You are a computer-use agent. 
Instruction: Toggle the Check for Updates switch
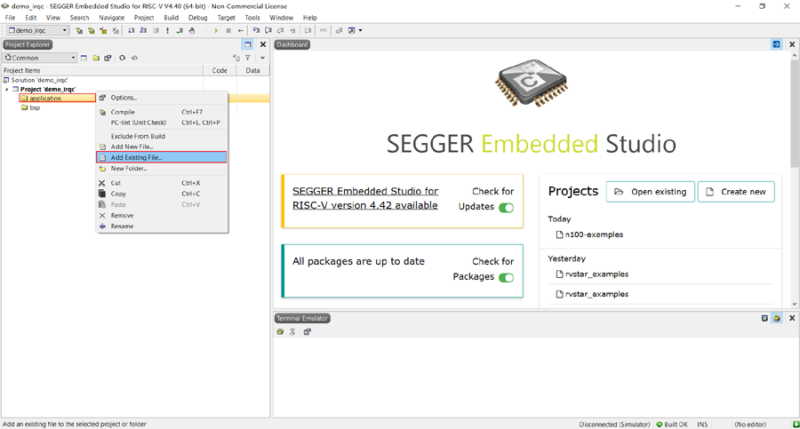click(x=506, y=208)
